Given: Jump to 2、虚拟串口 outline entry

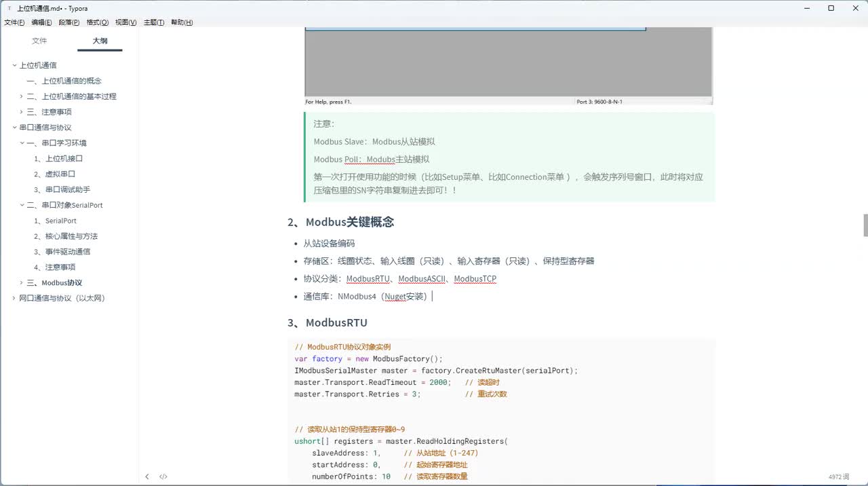Looking at the screenshot, I should tap(54, 174).
